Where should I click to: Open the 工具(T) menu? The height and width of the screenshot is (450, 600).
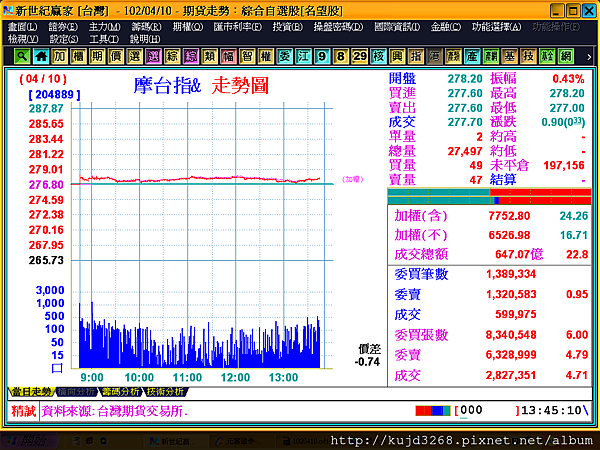pos(104,39)
